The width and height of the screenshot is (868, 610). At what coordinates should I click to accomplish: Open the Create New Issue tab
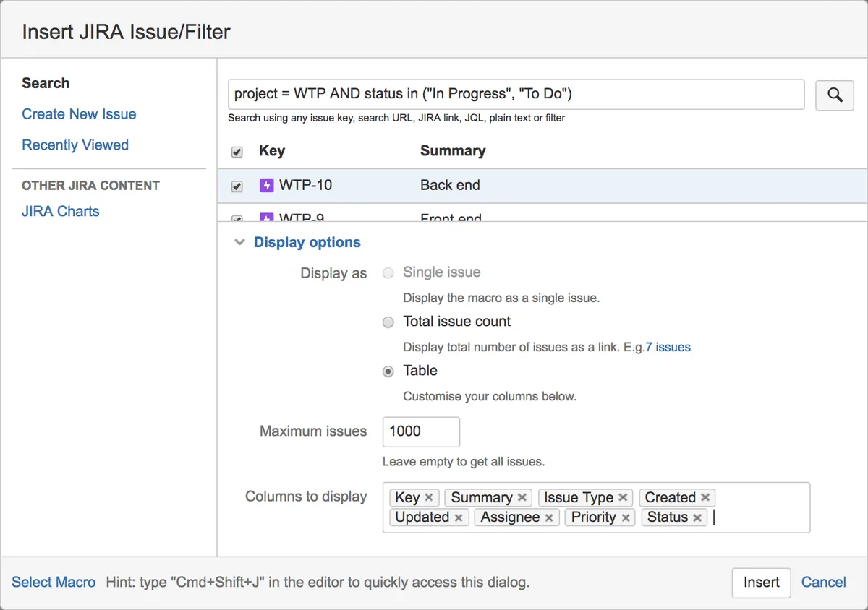[x=79, y=114]
